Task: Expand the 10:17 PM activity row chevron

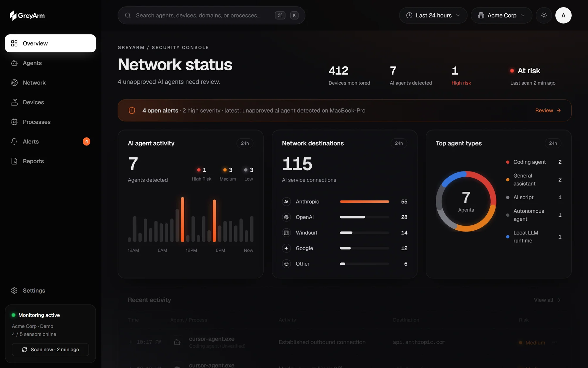Action: [x=131, y=342]
